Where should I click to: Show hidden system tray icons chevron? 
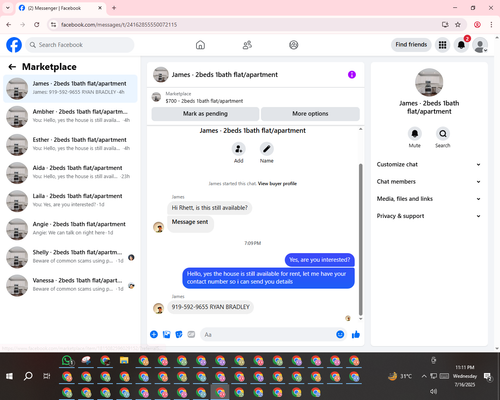[424, 376]
